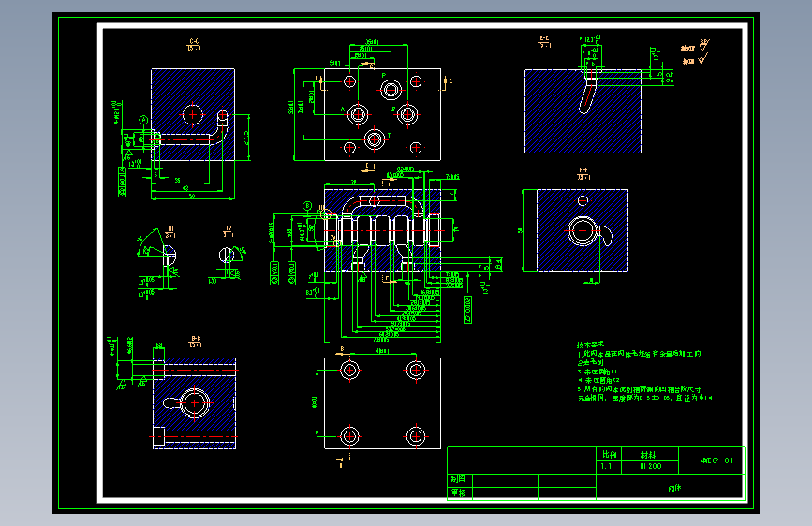812x526 pixels.
Task: Select the C-C section view label
Action: tap(194, 45)
